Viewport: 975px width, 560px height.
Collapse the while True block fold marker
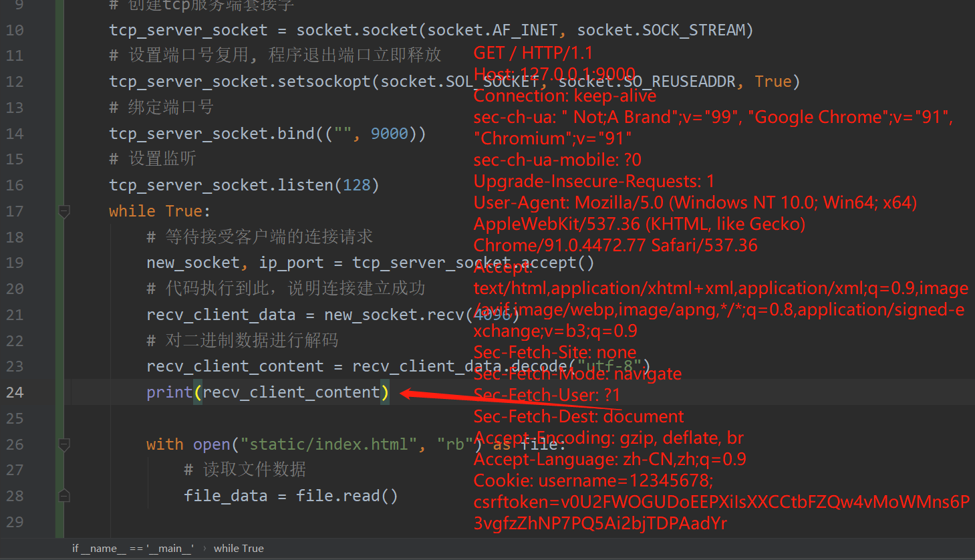(x=64, y=212)
